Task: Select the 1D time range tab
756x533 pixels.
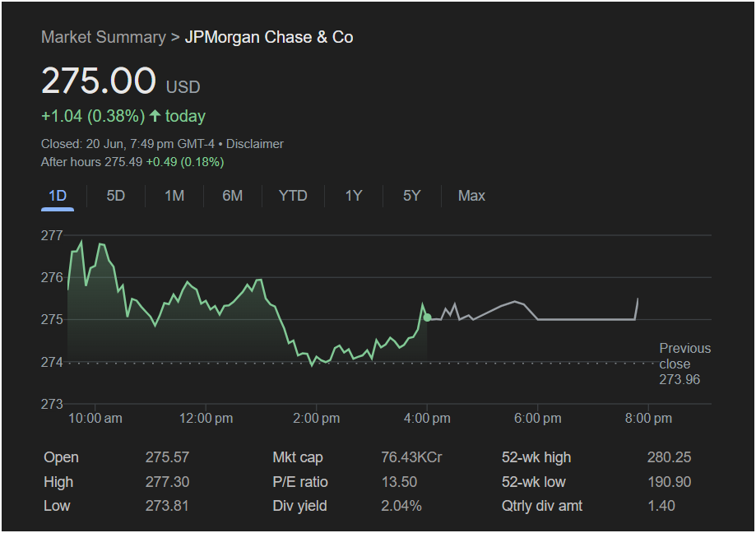Action: [x=58, y=196]
